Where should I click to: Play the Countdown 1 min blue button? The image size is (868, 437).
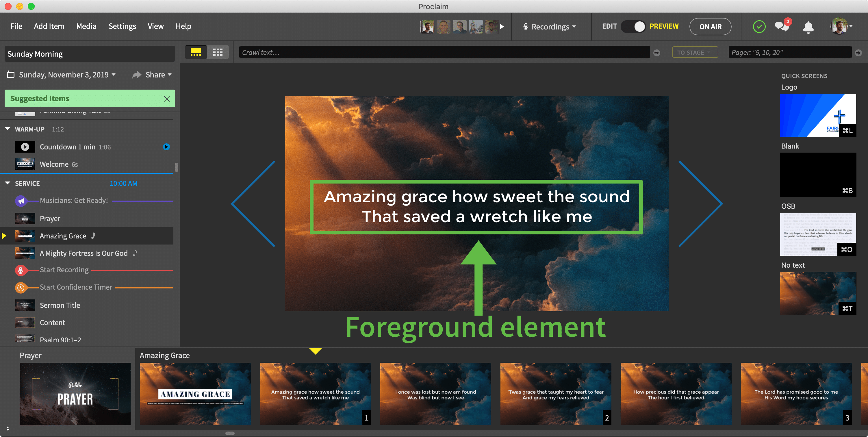(166, 147)
